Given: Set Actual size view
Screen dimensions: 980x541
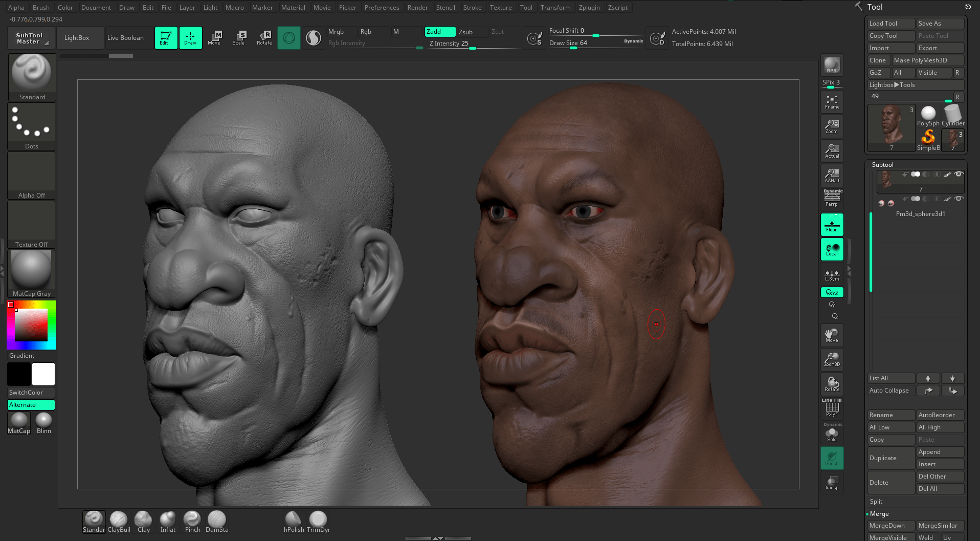Looking at the screenshot, I should click(x=832, y=151).
